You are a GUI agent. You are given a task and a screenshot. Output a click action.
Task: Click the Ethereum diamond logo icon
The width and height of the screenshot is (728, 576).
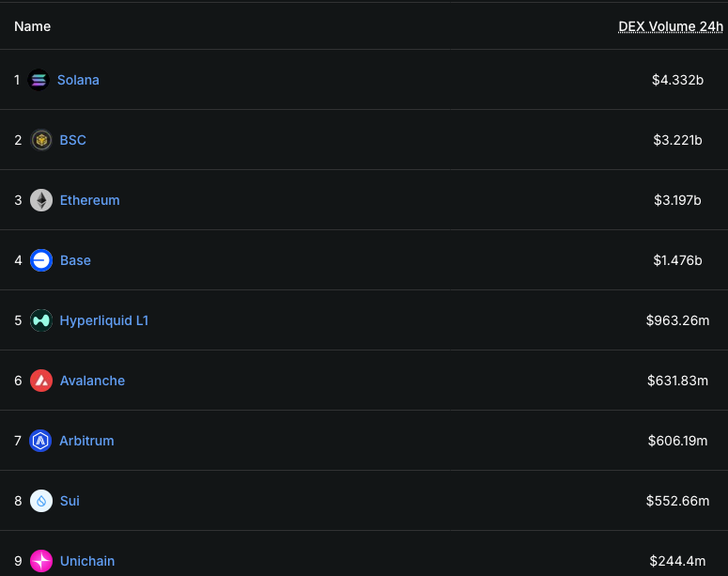41,200
